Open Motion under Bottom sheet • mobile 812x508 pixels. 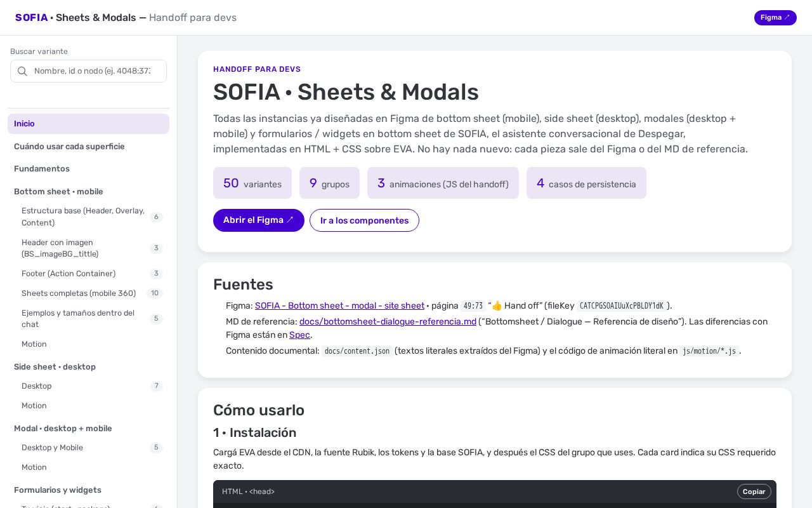click(x=88, y=344)
